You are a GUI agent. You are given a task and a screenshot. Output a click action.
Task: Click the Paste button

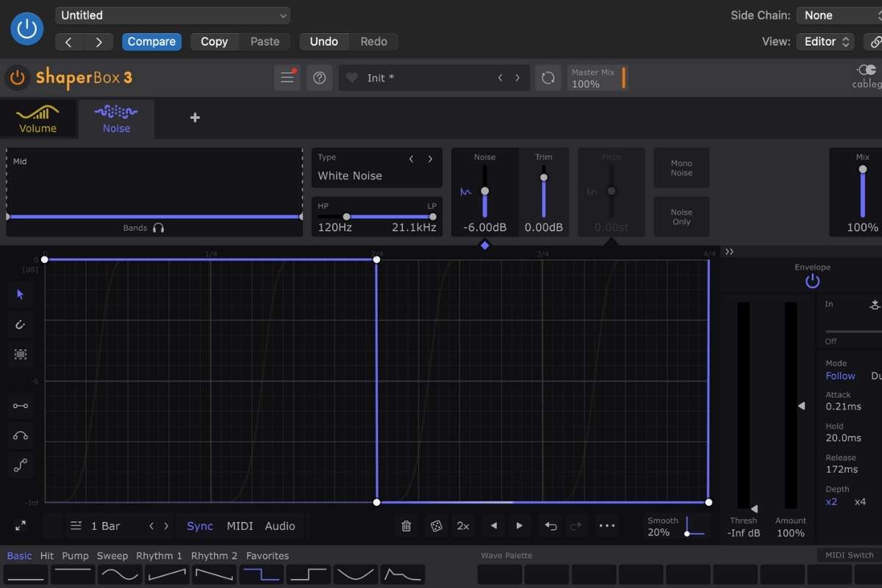[265, 42]
